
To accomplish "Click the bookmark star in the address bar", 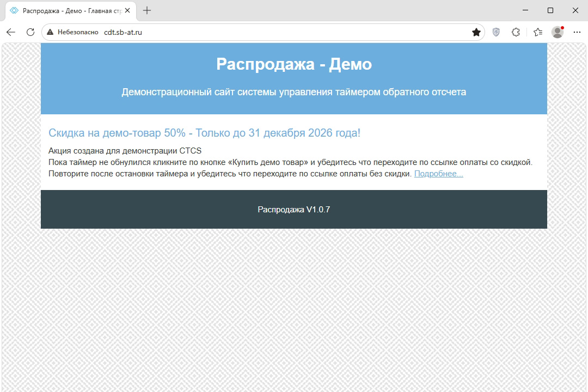I will [476, 32].
